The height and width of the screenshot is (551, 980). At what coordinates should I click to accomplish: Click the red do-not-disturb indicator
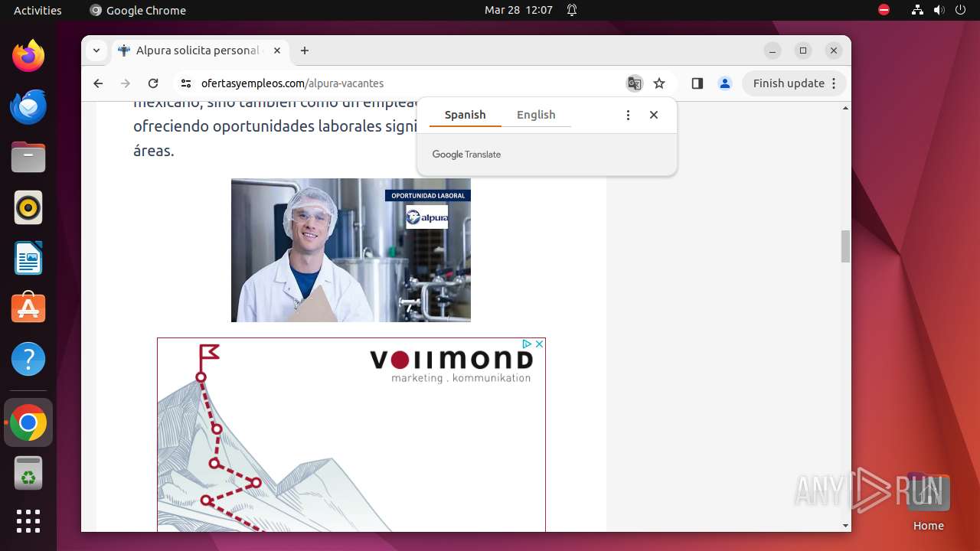884,10
